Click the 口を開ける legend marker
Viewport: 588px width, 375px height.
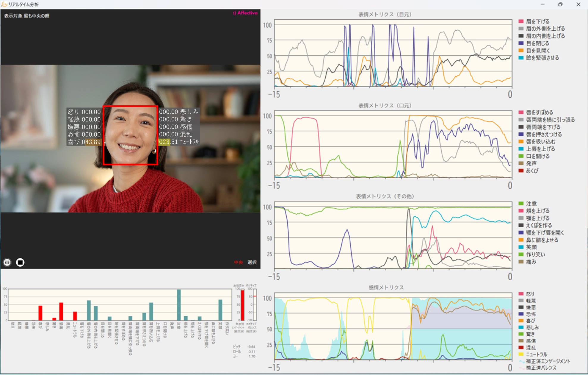[521, 156]
